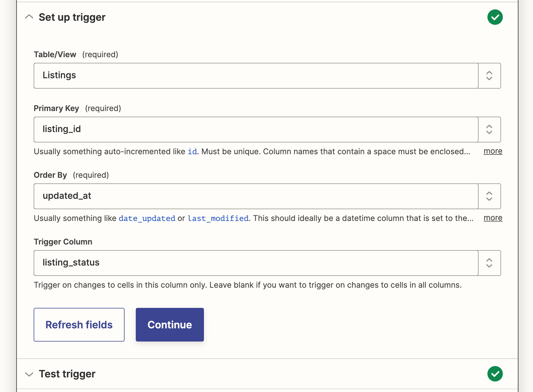Click the 'last_modified' code sample text
Screen dimensions: 533x392
pyautogui.click(x=218, y=218)
